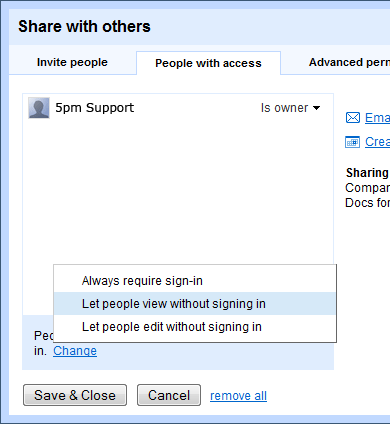This screenshot has height=424, width=390.
Task: Click the Cancel button
Action: [169, 395]
